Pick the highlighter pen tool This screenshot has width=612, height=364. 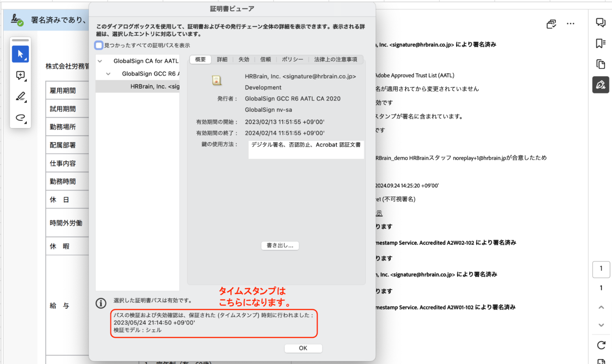pos(20,97)
